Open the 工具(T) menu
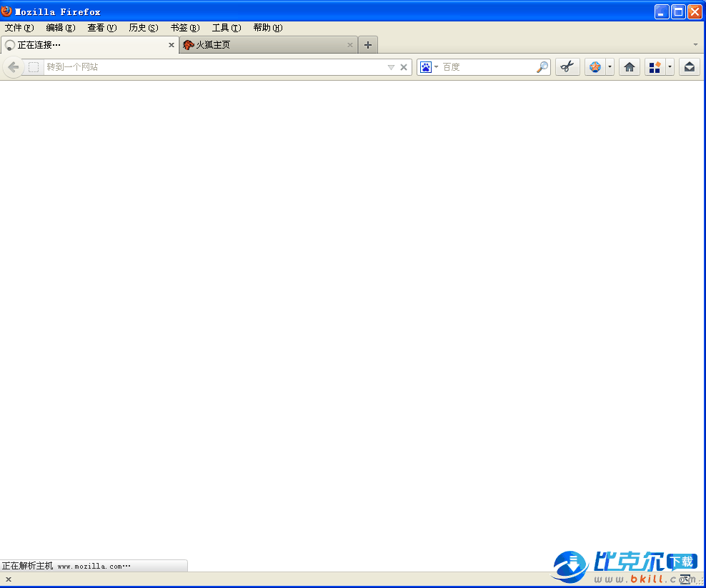Image resolution: width=706 pixels, height=588 pixels. (227, 28)
